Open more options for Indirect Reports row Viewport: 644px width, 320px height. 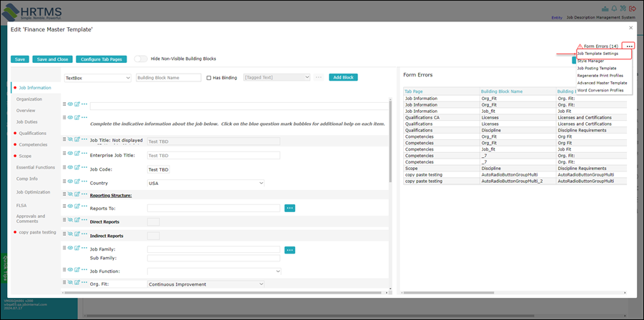point(84,234)
